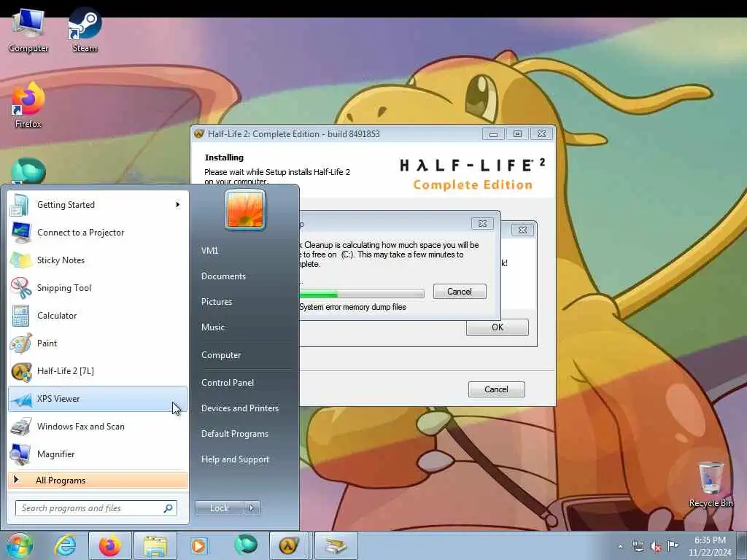Open XPS Viewer entry
747x560 pixels.
98,399
